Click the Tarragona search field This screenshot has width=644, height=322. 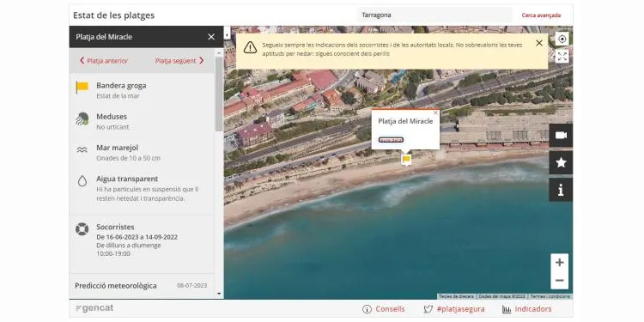pos(434,15)
